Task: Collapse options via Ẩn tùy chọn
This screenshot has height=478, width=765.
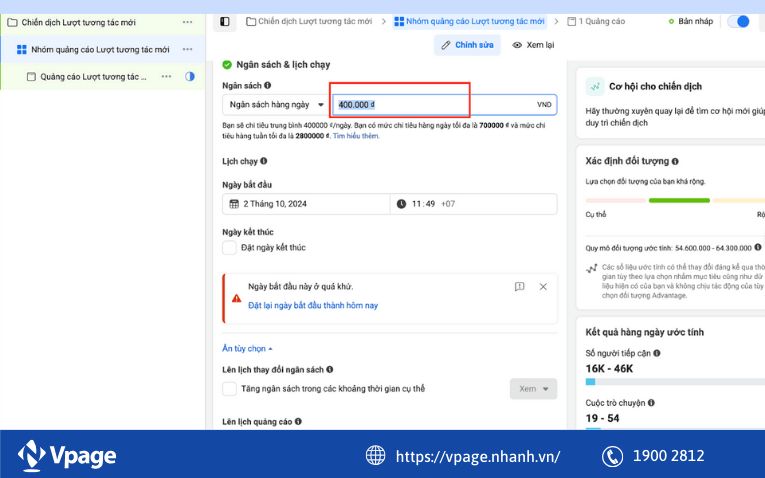Action: (x=247, y=348)
